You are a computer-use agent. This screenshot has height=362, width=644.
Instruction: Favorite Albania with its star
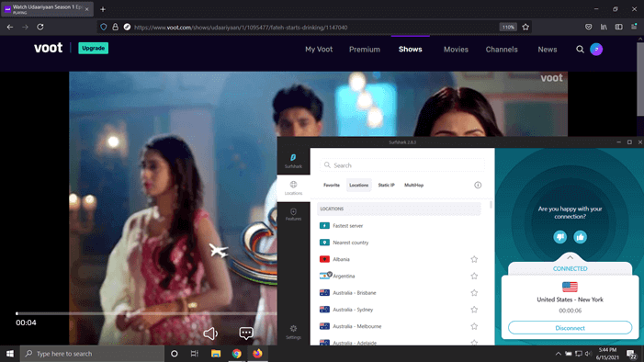tap(474, 259)
